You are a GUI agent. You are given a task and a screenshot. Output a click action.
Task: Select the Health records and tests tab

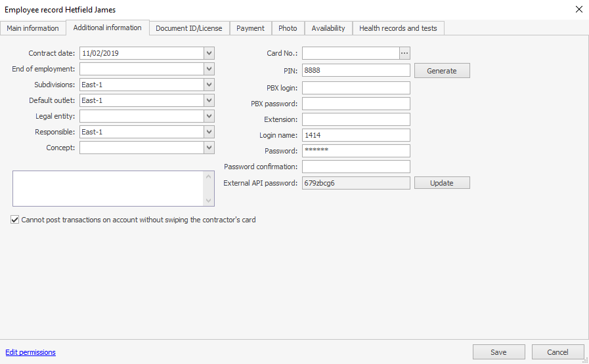(399, 28)
